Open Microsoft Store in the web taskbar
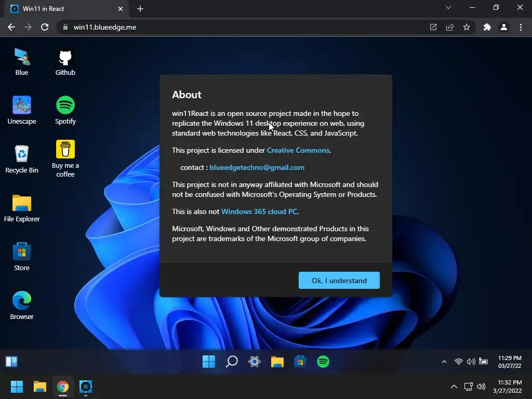The width and height of the screenshot is (532, 399). (x=300, y=362)
